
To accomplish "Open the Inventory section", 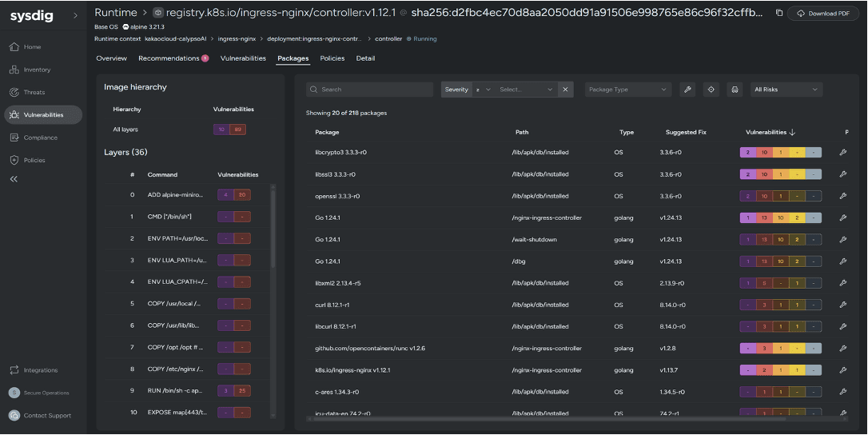I will (30, 70).
